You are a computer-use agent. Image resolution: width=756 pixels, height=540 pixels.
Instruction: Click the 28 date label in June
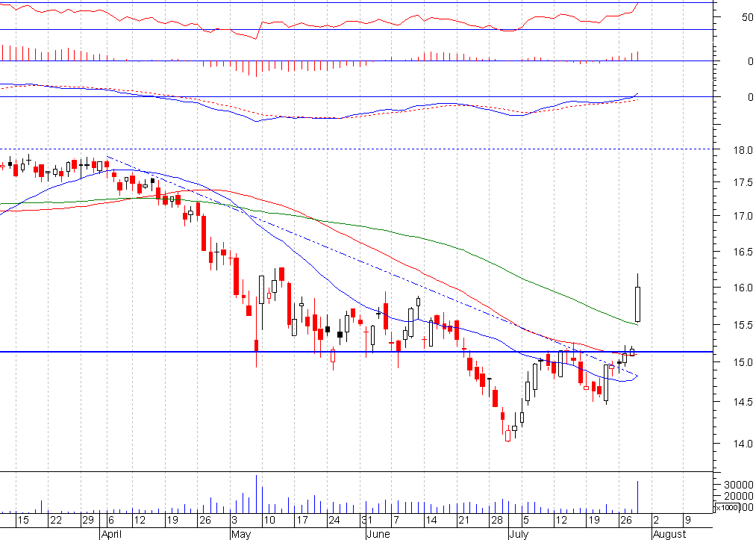496,521
